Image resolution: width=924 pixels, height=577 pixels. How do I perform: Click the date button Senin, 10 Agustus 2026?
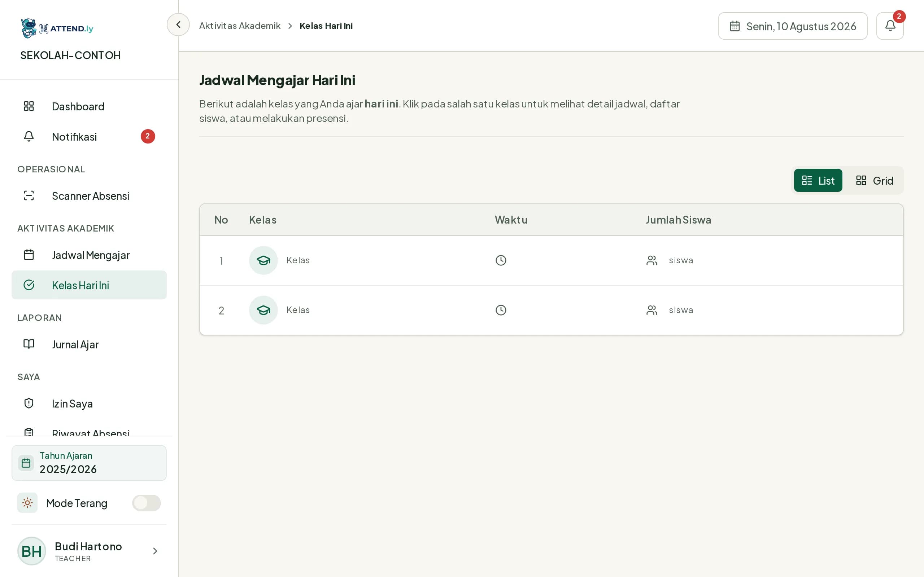point(793,26)
